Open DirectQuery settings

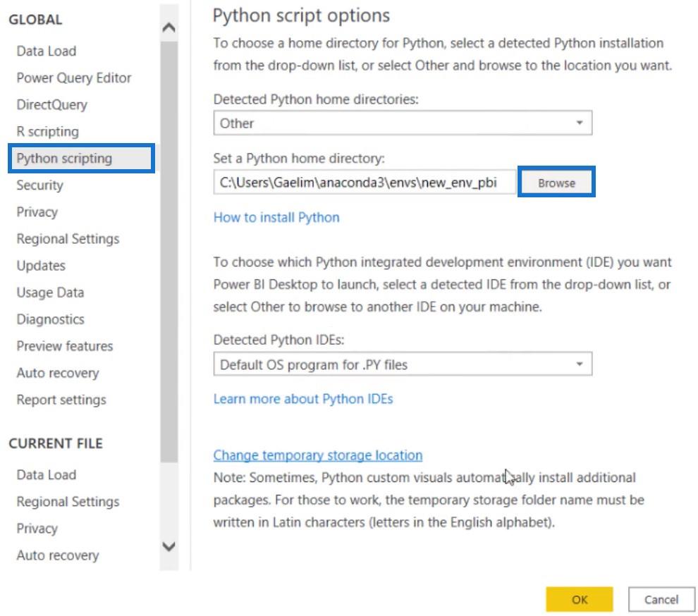(x=51, y=104)
